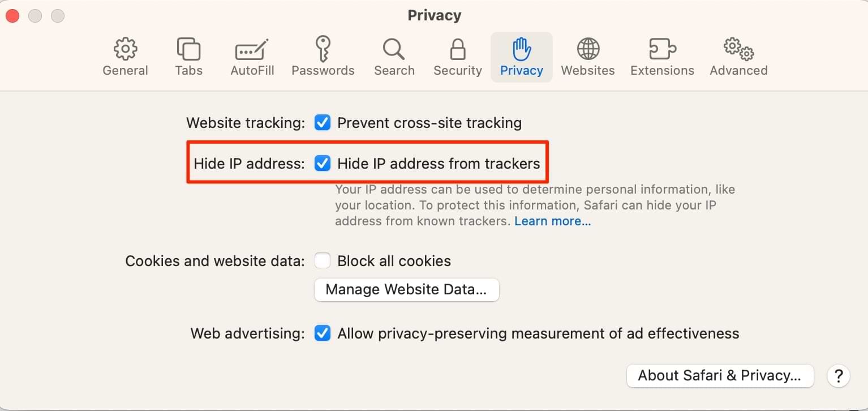868x411 pixels.
Task: Click the Privacy hand icon
Action: 521,50
